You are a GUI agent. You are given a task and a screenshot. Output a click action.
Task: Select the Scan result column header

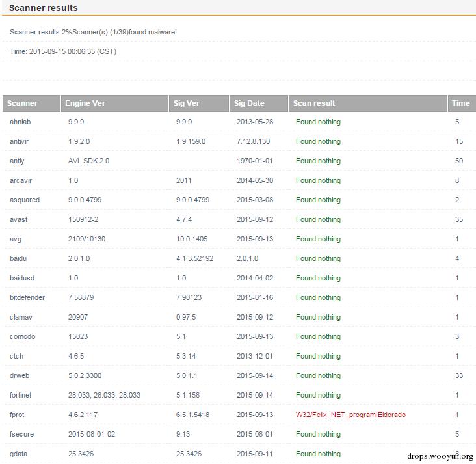(314, 103)
